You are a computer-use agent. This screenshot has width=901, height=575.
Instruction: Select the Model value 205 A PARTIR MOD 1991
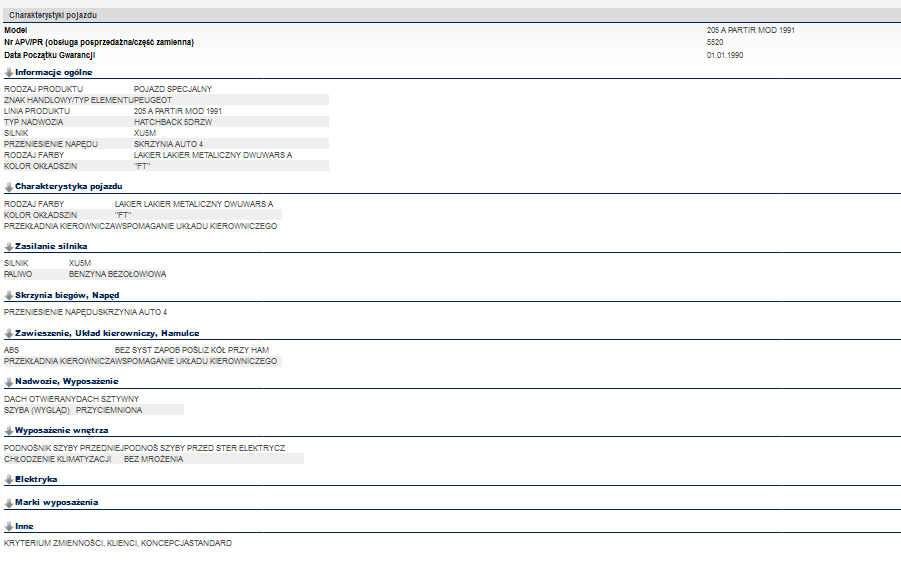click(x=750, y=30)
